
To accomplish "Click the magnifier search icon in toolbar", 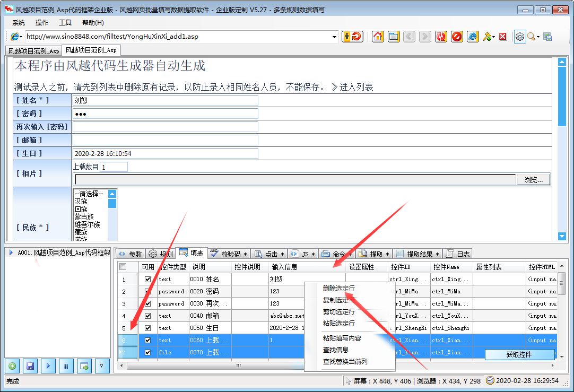I will pos(531,37).
